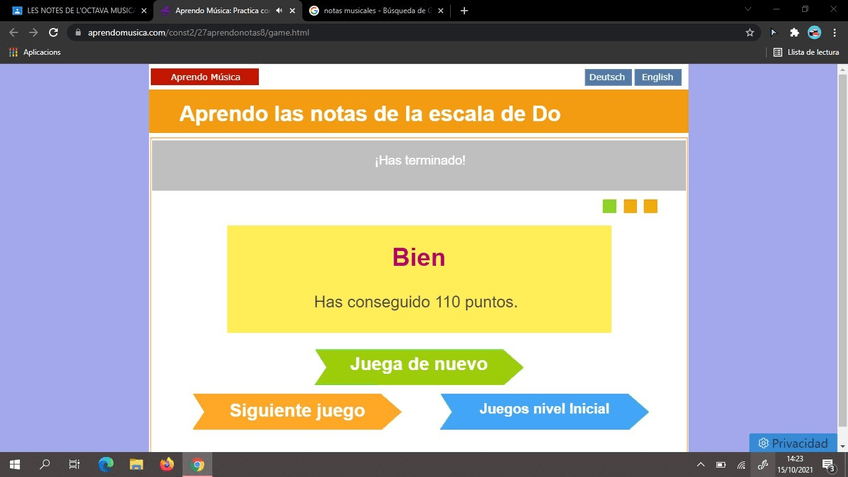
Task: Open the Chrome extensions puzzle icon
Action: coord(794,32)
